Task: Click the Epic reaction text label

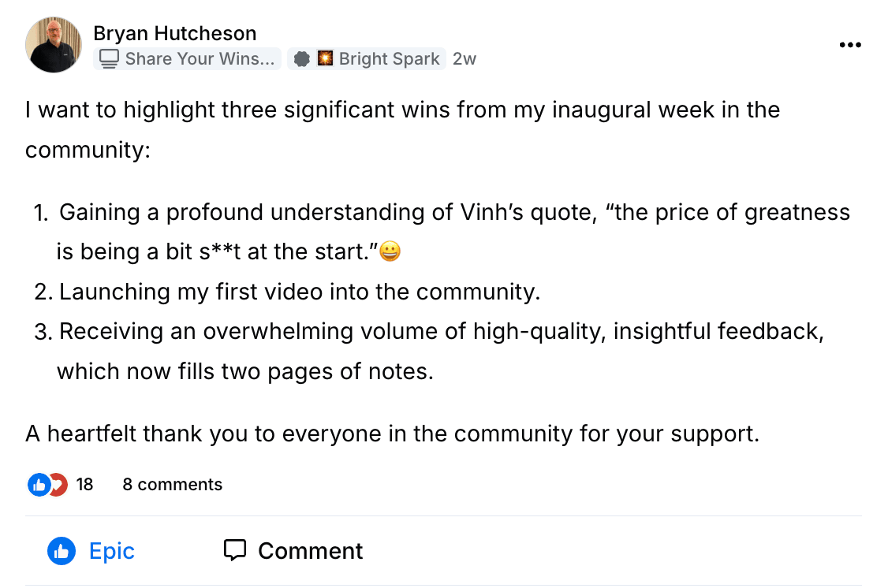Action: [112, 551]
